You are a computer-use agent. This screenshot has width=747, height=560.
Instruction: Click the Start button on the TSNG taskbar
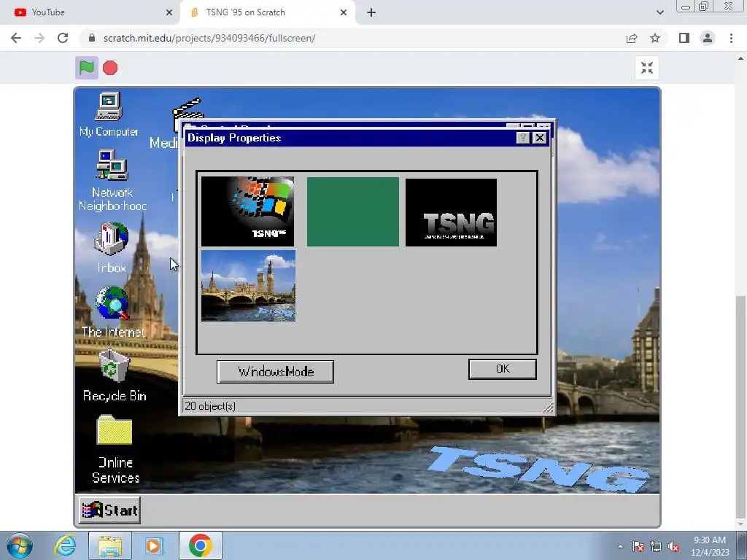[x=109, y=510]
